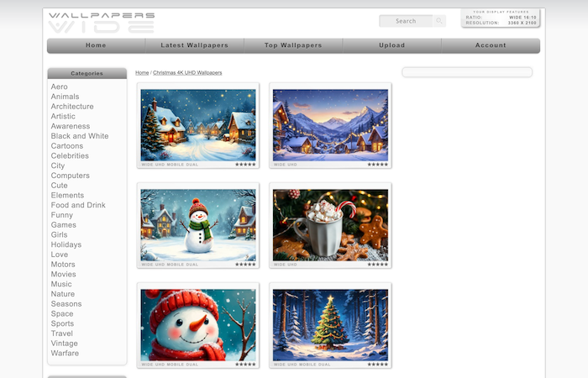Image resolution: width=588 pixels, height=378 pixels.
Task: Follow the Home breadcrumb link
Action: (142, 73)
